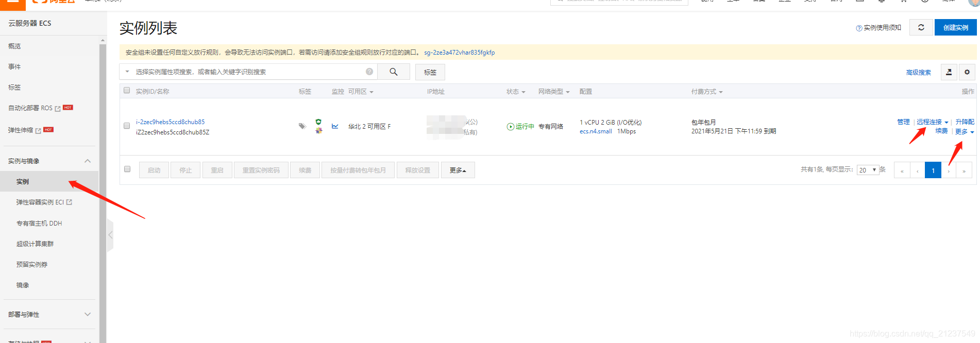Screen dimensions: 980x343
Task: Open 预留实例券 in the sidebar
Action: coord(32,265)
